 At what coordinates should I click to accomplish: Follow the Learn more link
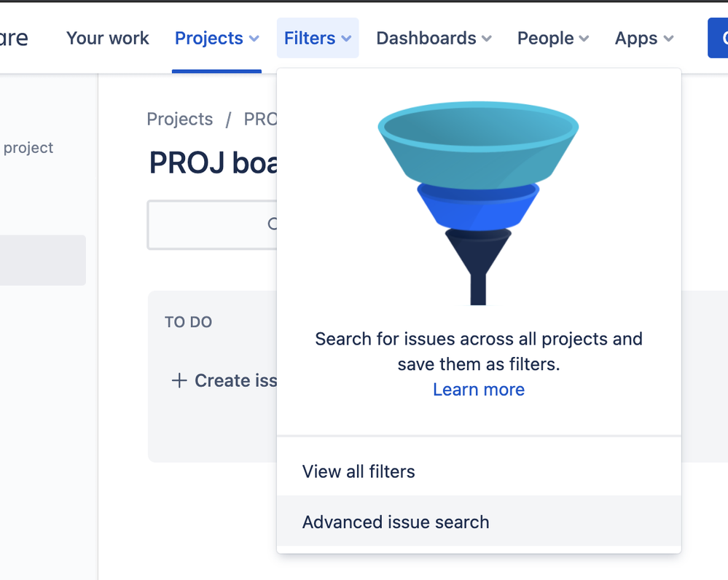click(x=479, y=390)
